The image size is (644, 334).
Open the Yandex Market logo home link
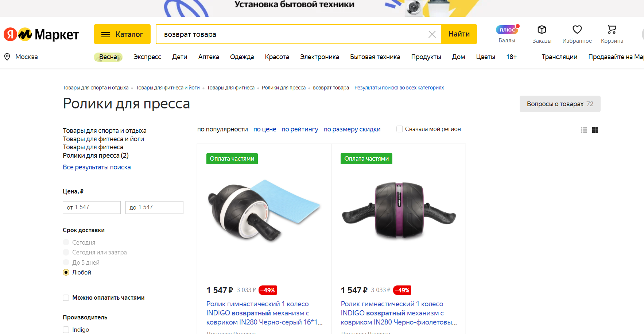tap(41, 34)
